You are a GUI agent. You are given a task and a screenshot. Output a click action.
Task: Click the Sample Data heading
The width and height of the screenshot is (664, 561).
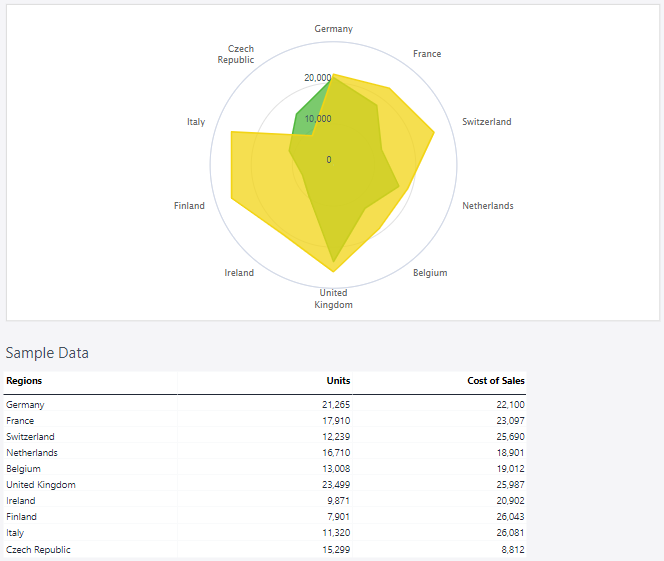(47, 353)
